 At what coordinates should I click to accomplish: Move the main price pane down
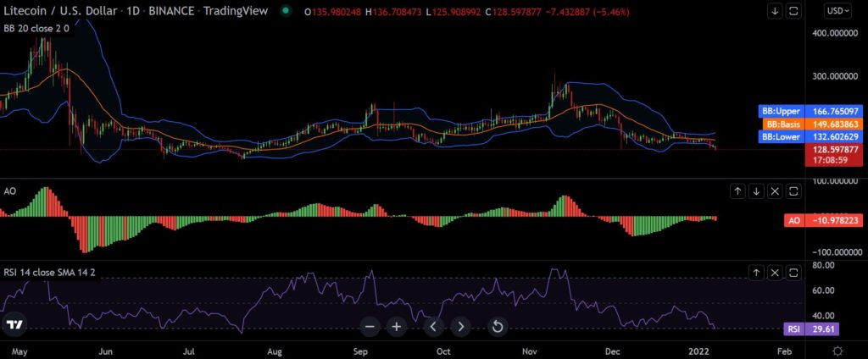click(775, 11)
